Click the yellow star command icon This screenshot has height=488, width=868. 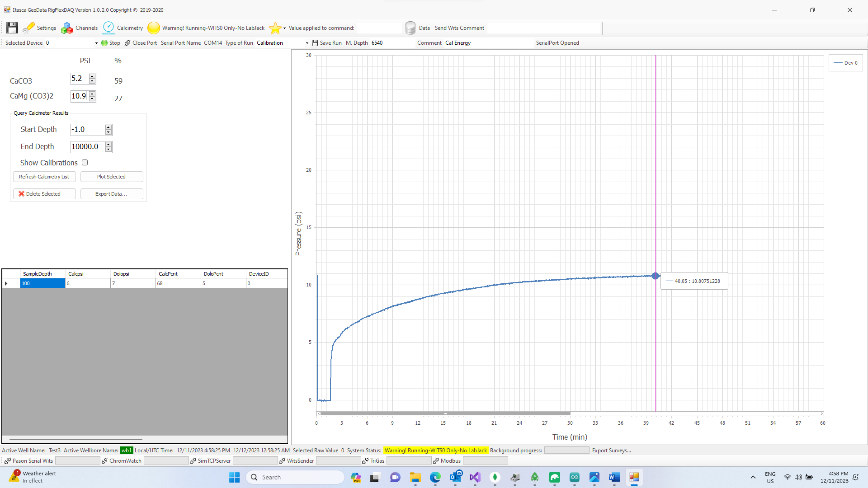pyautogui.click(x=275, y=28)
